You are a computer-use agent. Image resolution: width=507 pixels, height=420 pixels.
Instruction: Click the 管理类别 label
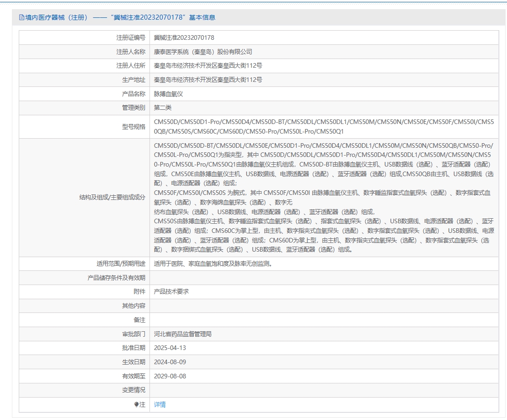tap(134, 108)
